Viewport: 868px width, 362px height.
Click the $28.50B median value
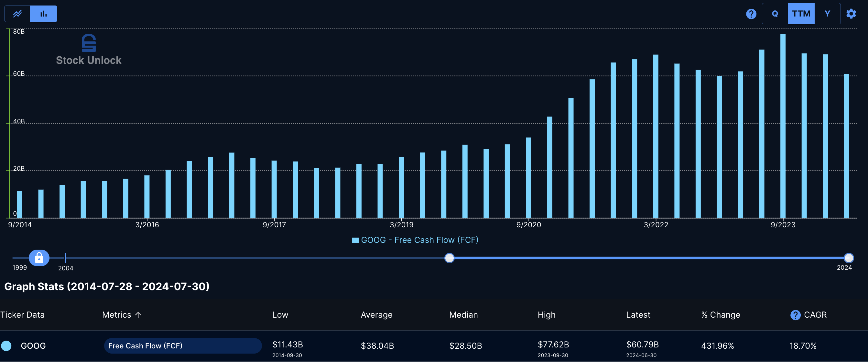(465, 346)
